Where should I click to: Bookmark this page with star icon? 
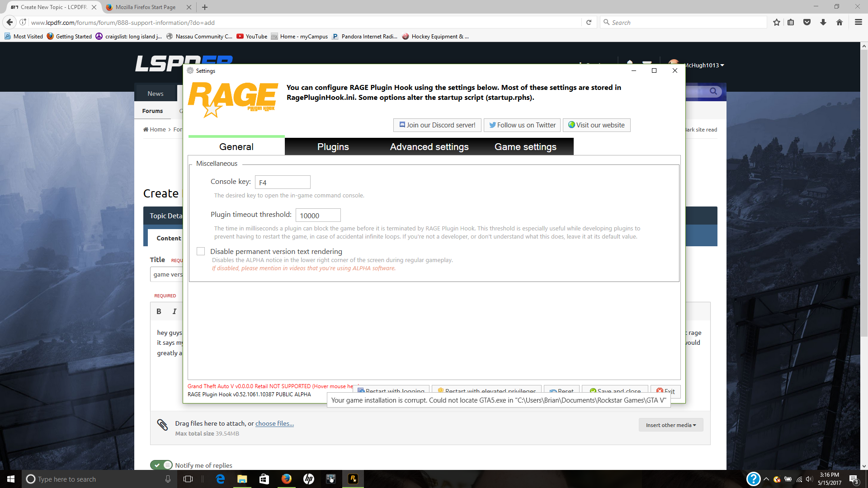tap(776, 22)
